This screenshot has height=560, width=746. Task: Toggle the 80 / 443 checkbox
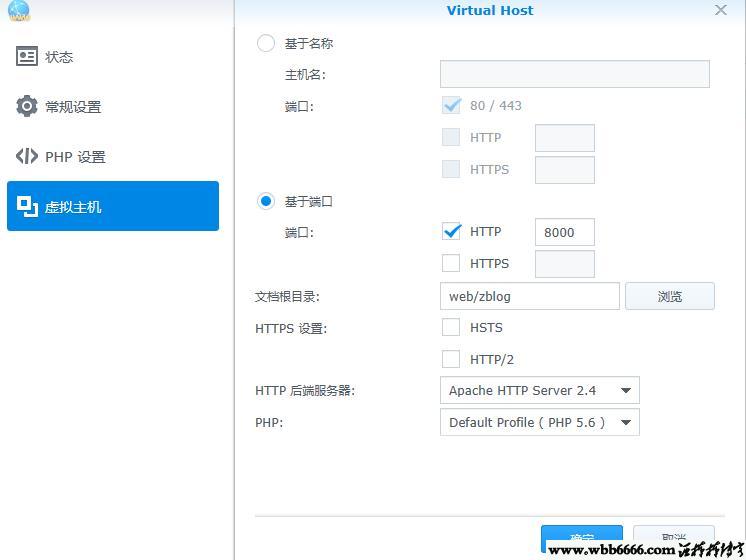[451, 106]
